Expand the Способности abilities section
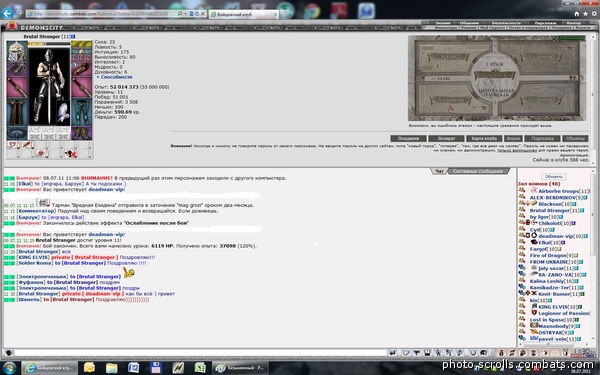Image resolution: width=600 pixels, height=375 pixels. 114,77
